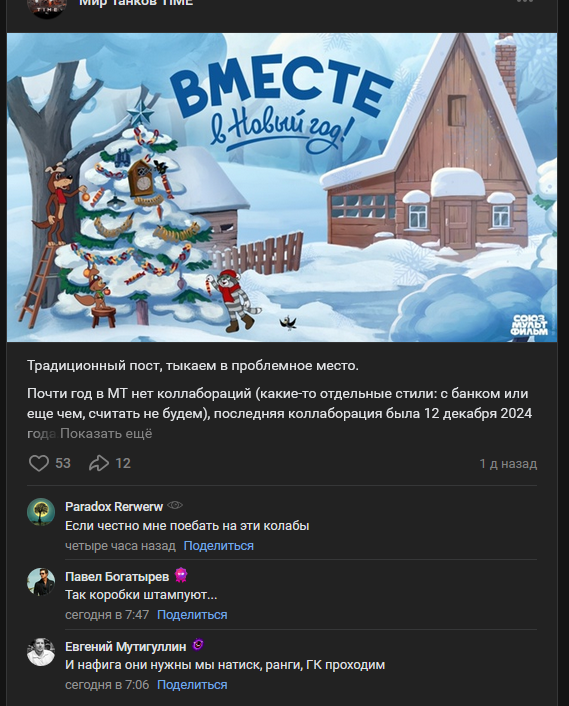The image size is (569, 706).
Task: Click the Мир танков TIME group title
Action: point(136,3)
